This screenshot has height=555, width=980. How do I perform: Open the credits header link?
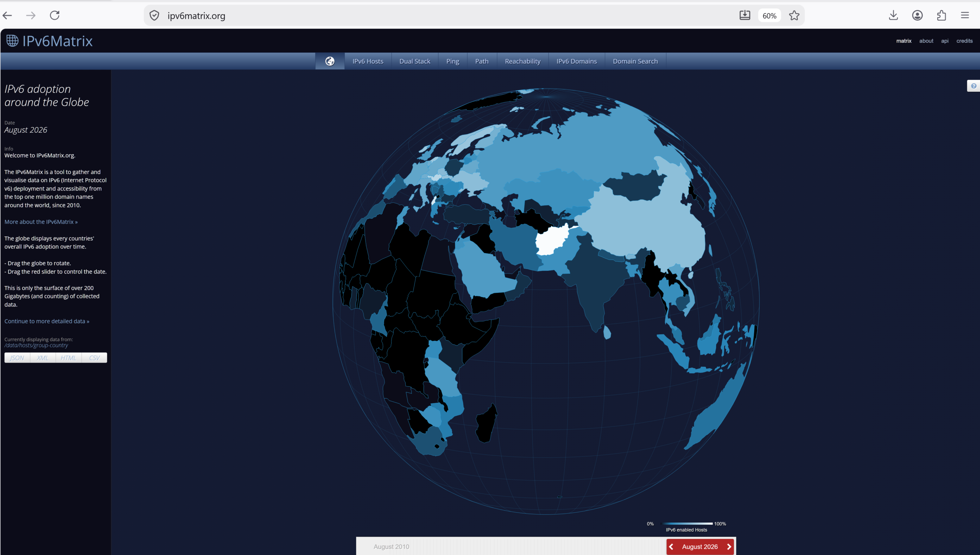coord(964,41)
